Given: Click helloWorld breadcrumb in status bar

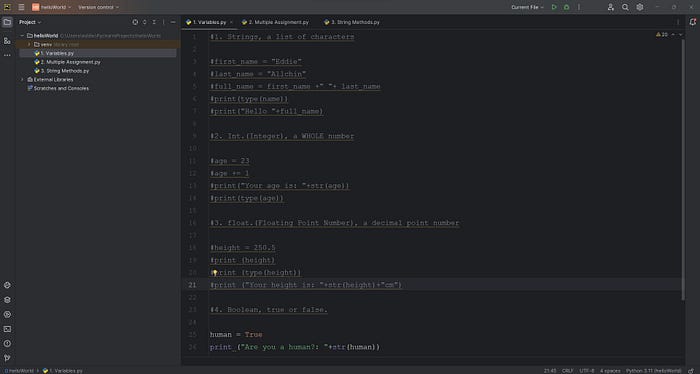Looking at the screenshot, I should click(x=19, y=370).
